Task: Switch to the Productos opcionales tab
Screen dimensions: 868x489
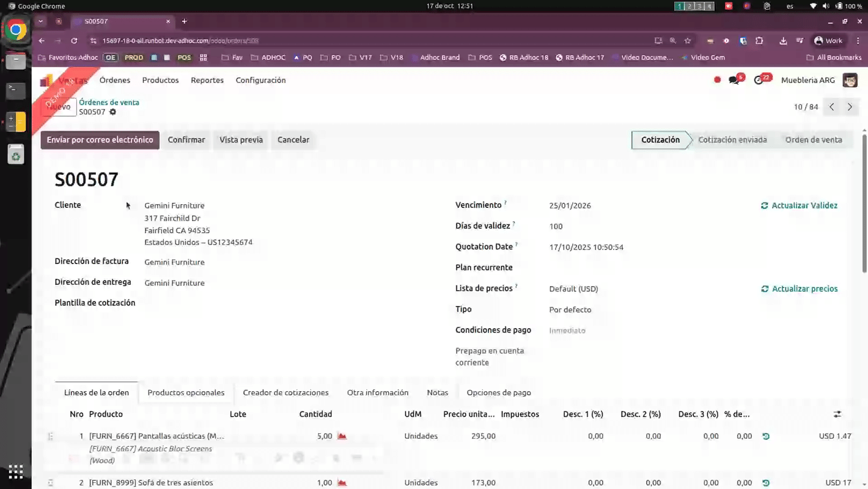Action: pyautogui.click(x=186, y=392)
